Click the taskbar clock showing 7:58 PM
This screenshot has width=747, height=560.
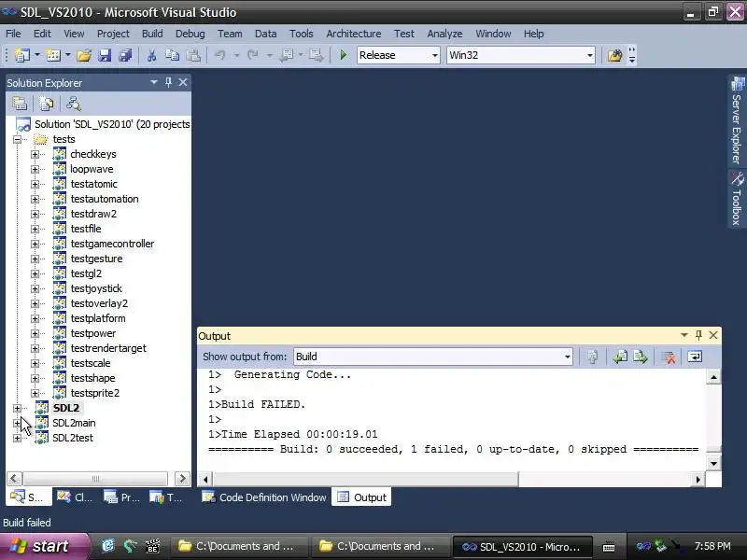[x=712, y=546]
